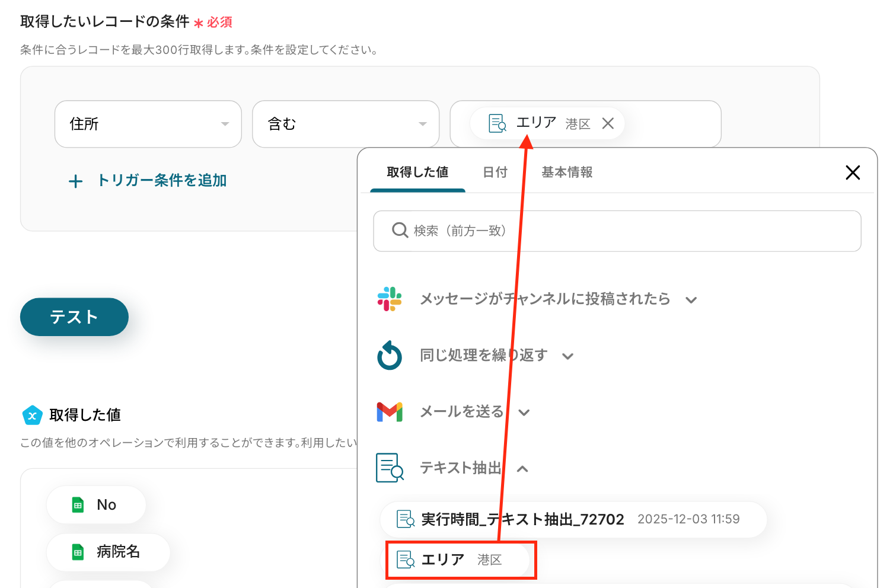
Task: Click the 条件に合うレコードを最大300行取得します description text
Action: [x=199, y=50]
